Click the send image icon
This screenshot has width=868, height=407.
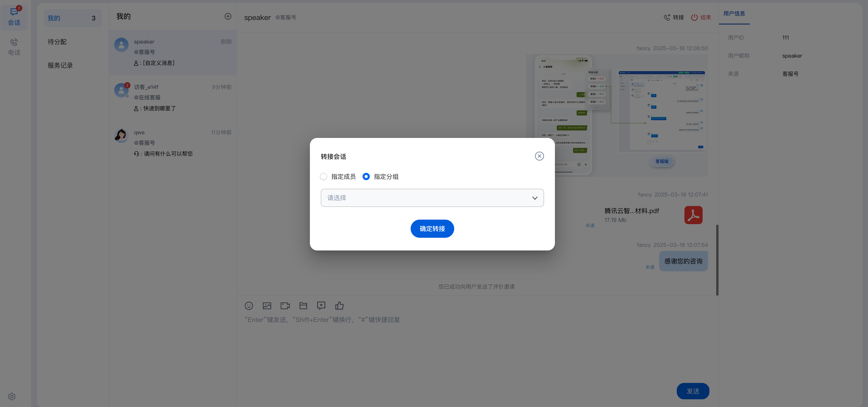(267, 306)
